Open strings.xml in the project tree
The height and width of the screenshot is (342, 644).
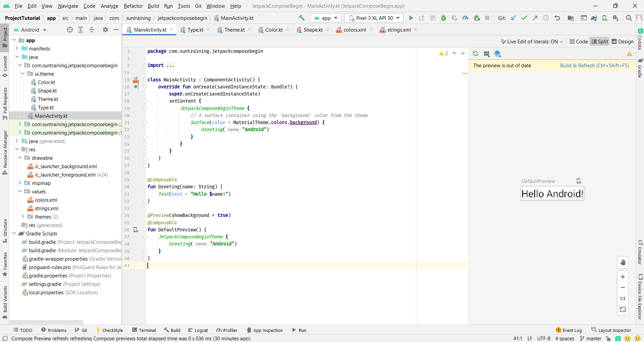tap(46, 208)
